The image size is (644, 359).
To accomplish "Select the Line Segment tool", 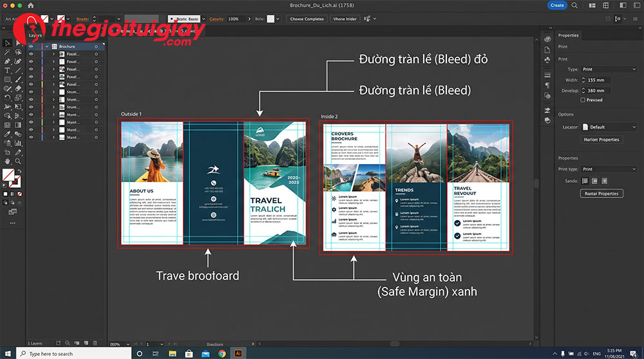I will 18,71.
